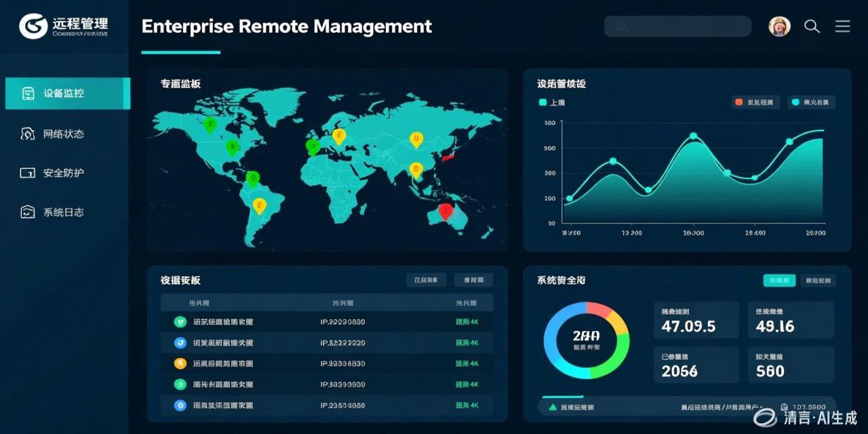Screen dimensions: 868x434
Task: Click the icon beside 安全防护
Action: [x=28, y=173]
